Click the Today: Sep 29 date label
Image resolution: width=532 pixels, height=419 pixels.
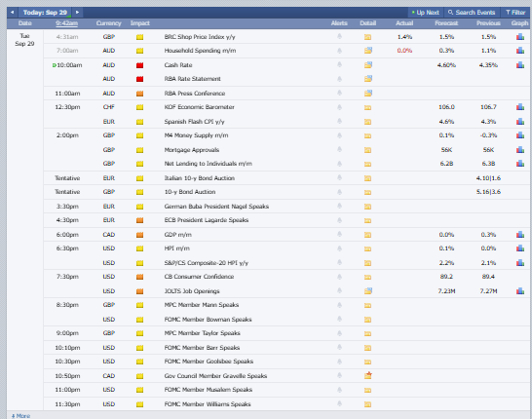45,13
